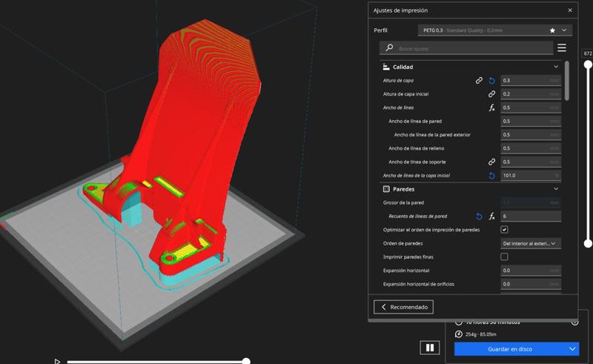
Task: Reset Ancho de línea de la capa inicial
Action: [491, 176]
